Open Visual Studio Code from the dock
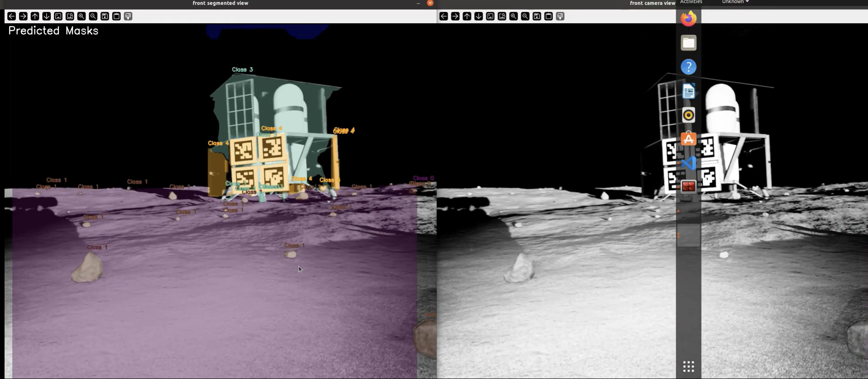 click(x=688, y=163)
